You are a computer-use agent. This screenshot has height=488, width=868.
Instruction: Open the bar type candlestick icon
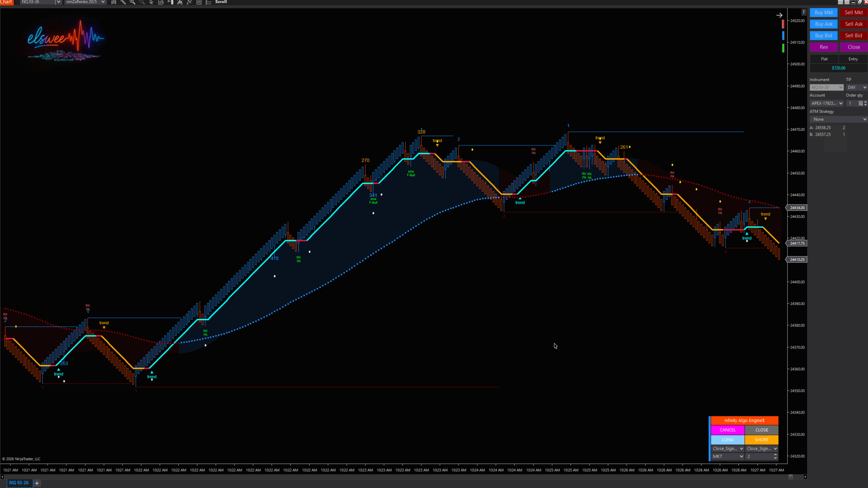(114, 2)
